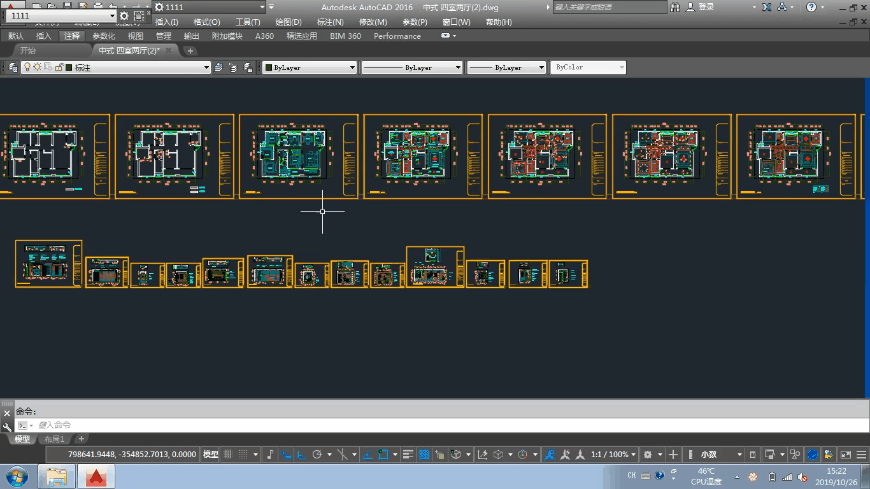
Task: Add a new layout with plus button
Action: [x=81, y=439]
